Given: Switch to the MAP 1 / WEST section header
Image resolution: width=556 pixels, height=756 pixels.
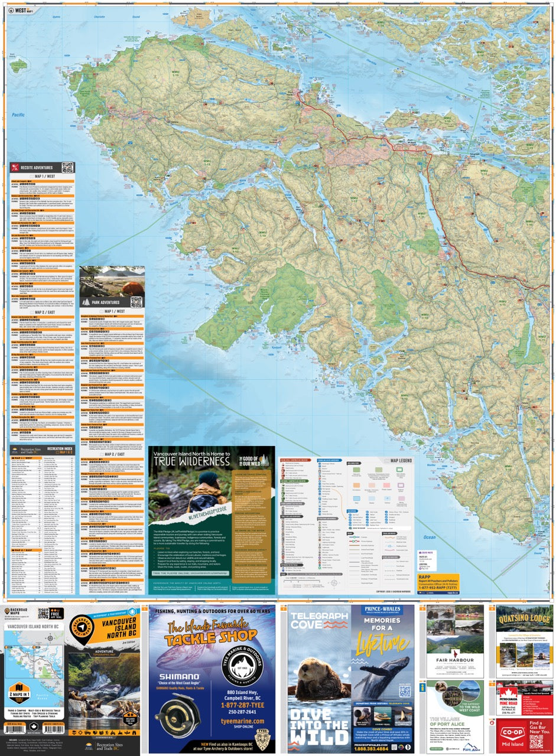Looking at the screenshot, I should 45,175.
